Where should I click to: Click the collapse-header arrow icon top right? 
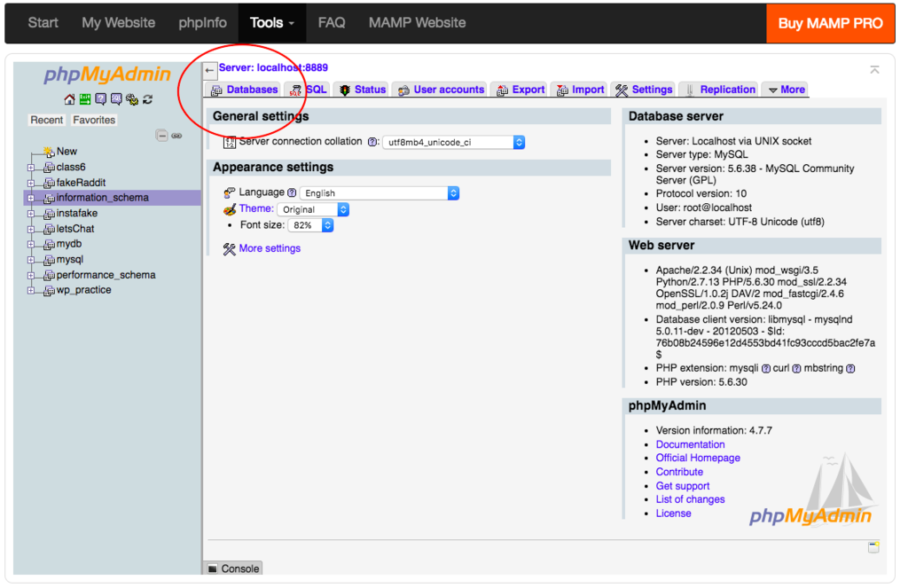[x=874, y=69]
